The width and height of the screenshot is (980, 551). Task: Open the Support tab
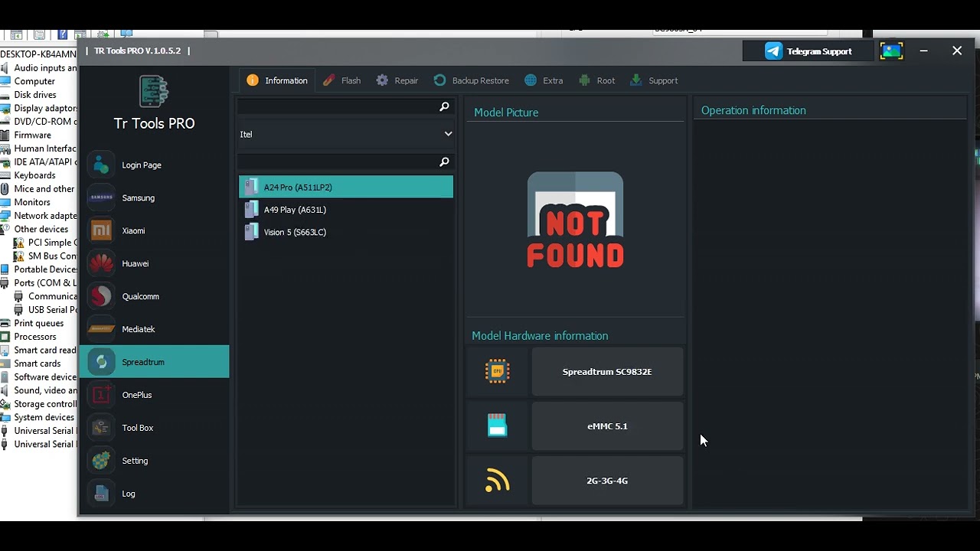pos(654,80)
